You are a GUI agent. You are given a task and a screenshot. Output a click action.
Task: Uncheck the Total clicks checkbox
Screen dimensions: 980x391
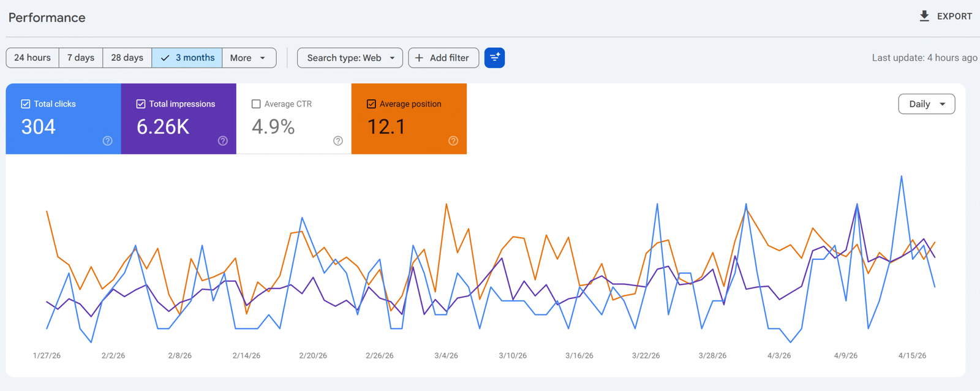coord(26,104)
